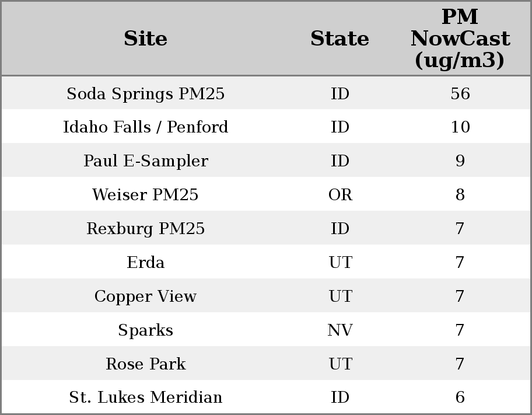532x415 pixels.
Task: Click the 56 NowCast value
Action: click(x=460, y=94)
